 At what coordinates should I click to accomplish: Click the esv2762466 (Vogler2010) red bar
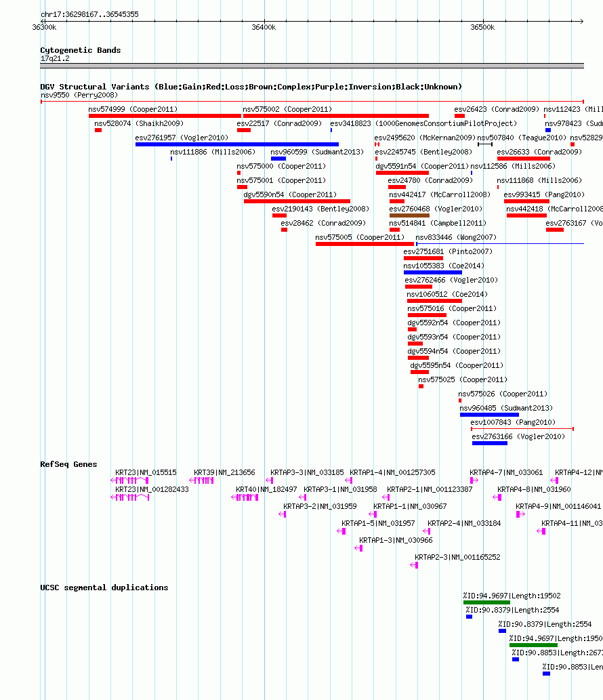coord(419,287)
